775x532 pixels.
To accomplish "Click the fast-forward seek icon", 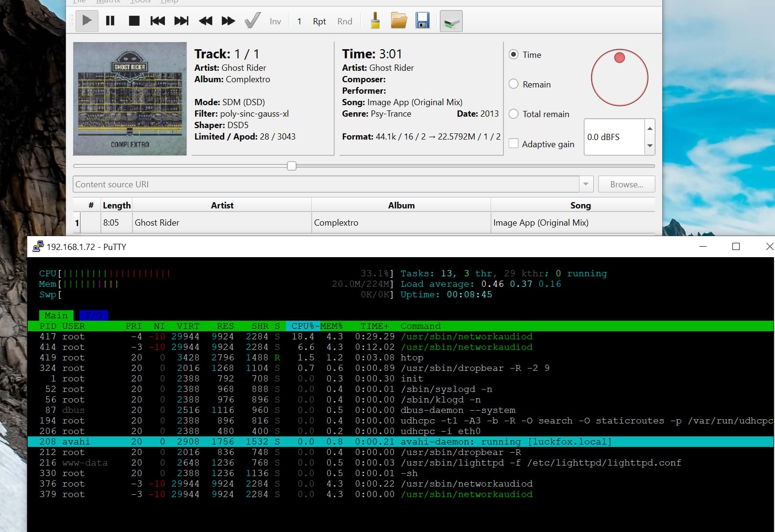I will pos(228,21).
